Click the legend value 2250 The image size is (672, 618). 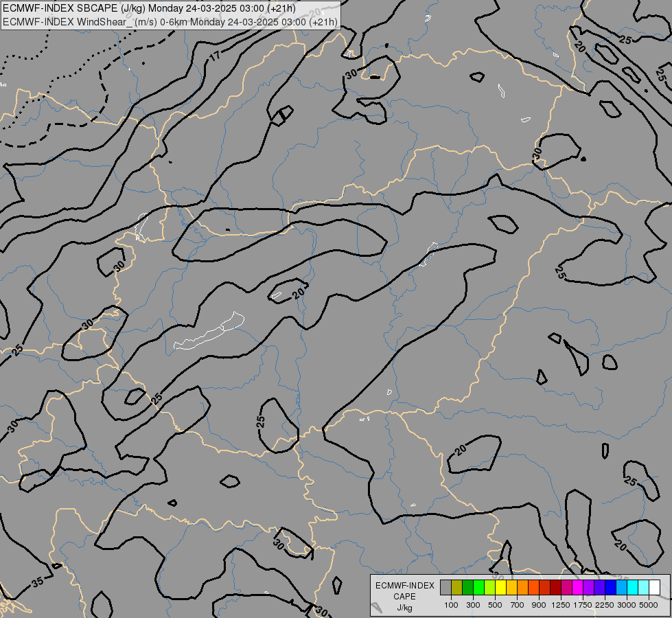(x=605, y=605)
